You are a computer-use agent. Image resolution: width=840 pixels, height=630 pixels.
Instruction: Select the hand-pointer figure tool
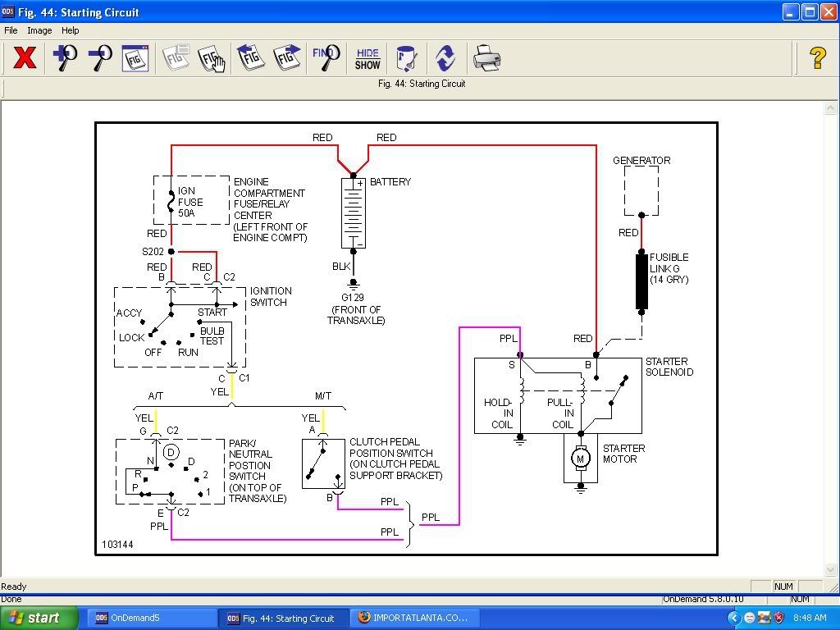pos(211,58)
